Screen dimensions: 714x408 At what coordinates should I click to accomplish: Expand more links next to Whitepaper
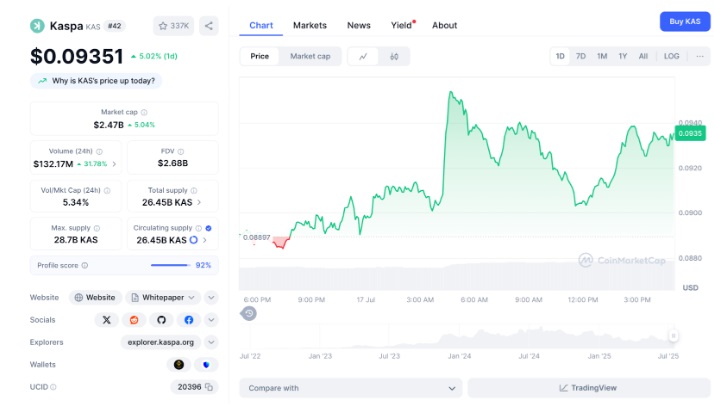pos(211,297)
